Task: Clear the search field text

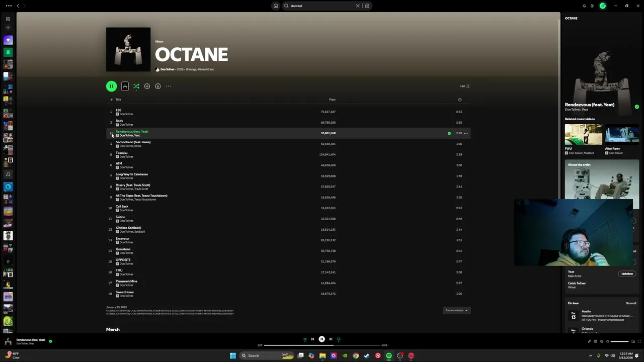Action: click(358, 6)
